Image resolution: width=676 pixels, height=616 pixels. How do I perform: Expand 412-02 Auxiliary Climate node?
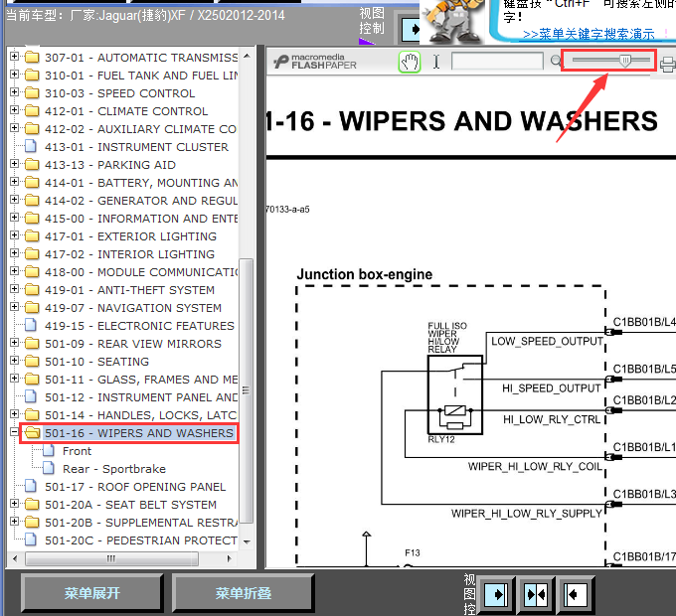[x=14, y=128]
